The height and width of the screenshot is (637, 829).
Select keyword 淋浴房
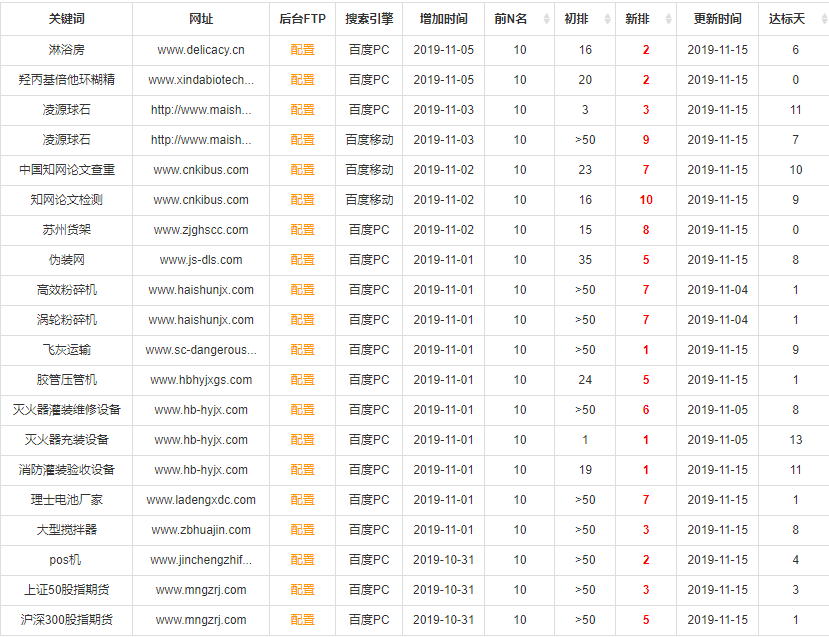pyautogui.click(x=67, y=50)
